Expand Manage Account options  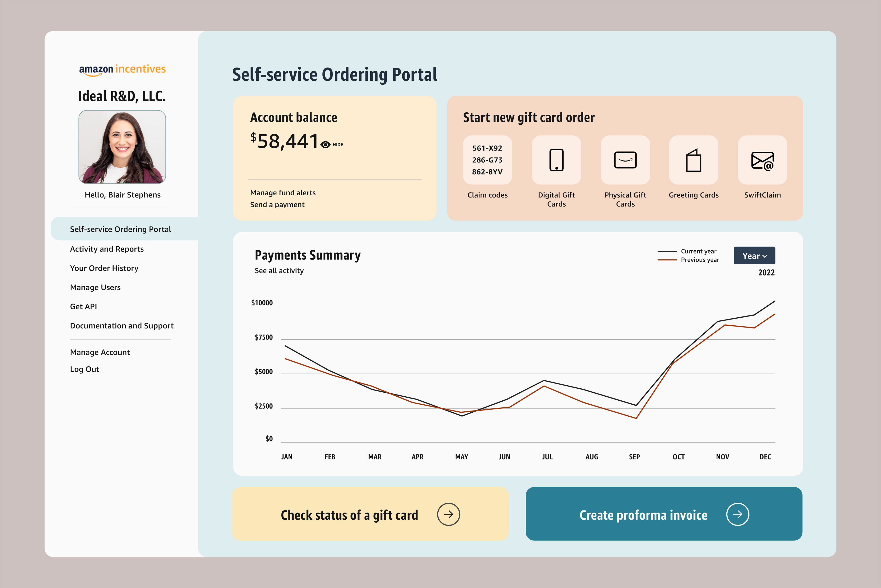[100, 352]
